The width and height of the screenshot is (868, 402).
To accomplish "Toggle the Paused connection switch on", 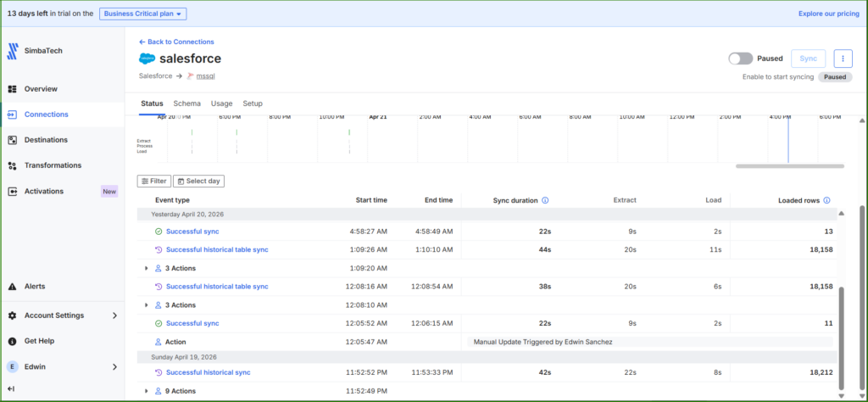I will 741,59.
